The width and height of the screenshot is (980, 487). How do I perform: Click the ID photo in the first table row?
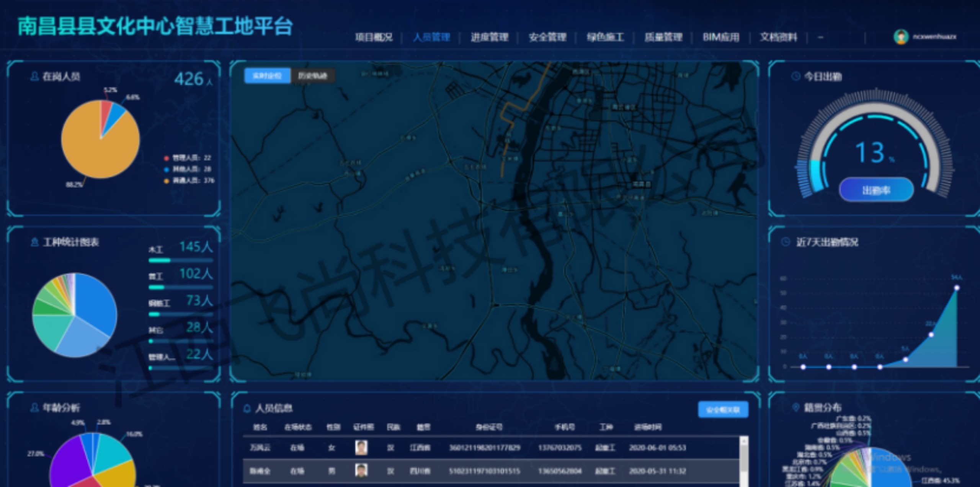click(x=361, y=447)
